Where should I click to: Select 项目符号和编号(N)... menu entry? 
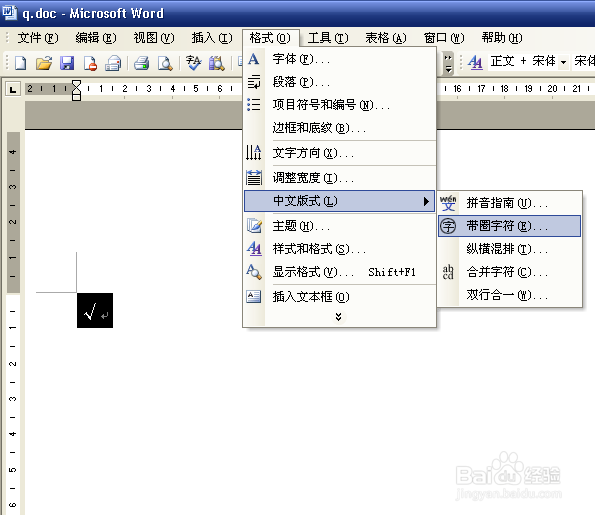tap(339, 105)
